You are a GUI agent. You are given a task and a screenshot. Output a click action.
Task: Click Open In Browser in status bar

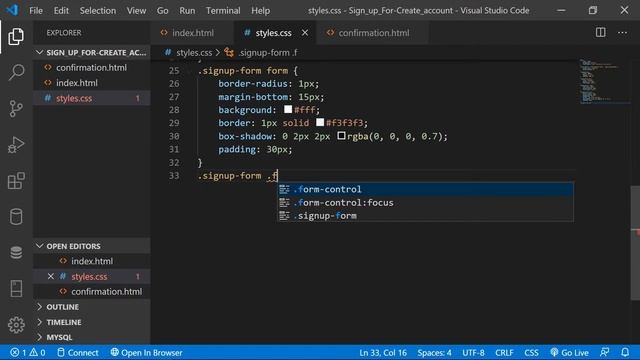click(x=146, y=353)
